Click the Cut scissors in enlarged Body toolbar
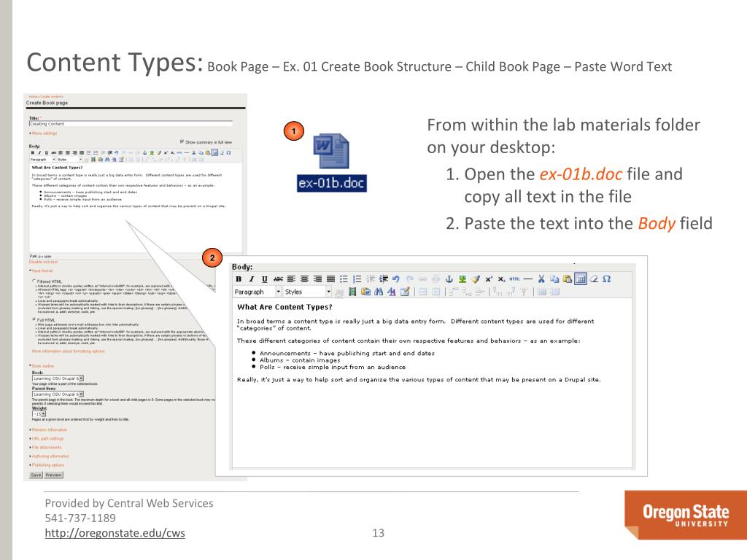This screenshot has height=560, width=747. [541, 279]
